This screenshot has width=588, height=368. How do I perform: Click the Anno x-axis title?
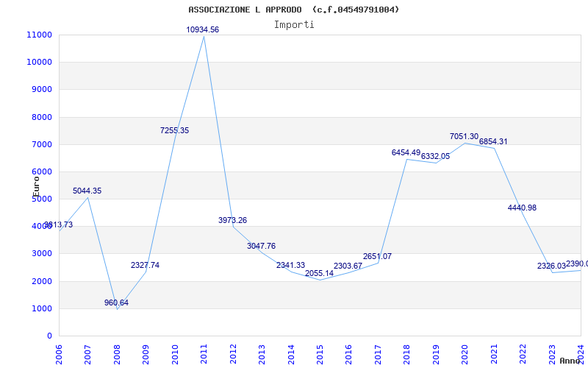pyautogui.click(x=569, y=361)
